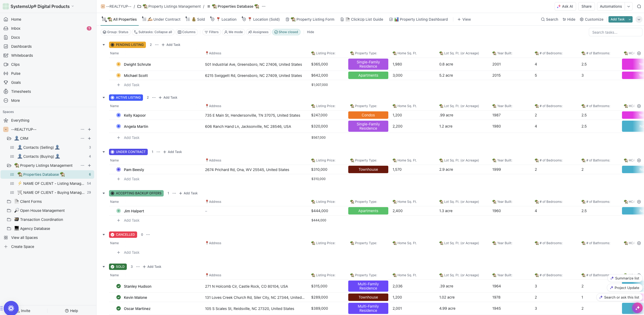This screenshot has width=644, height=315.
Task: Toggle Stanley Hudson's completed status check
Action: [119, 286]
